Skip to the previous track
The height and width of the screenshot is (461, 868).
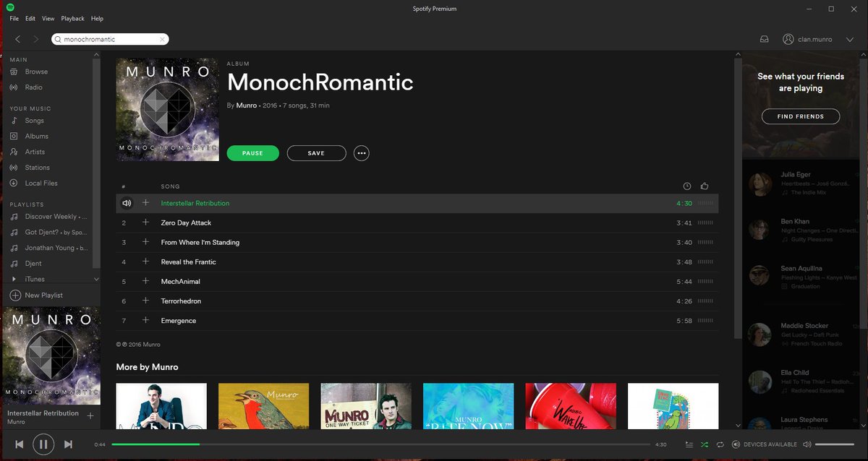tap(20, 444)
